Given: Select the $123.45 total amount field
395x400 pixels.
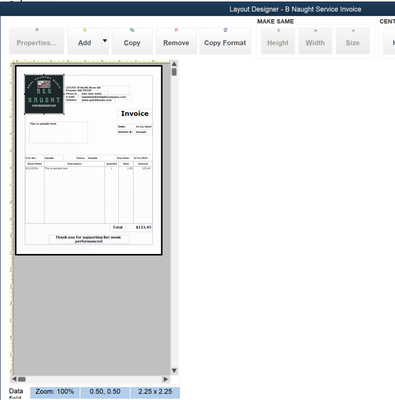Looking at the screenshot, I should coord(139,227).
